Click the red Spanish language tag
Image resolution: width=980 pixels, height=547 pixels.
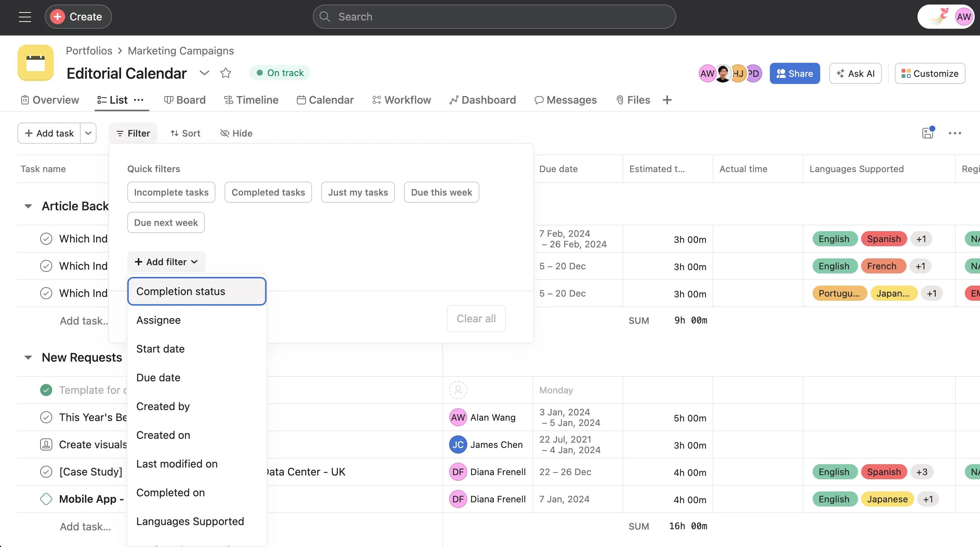pyautogui.click(x=883, y=239)
